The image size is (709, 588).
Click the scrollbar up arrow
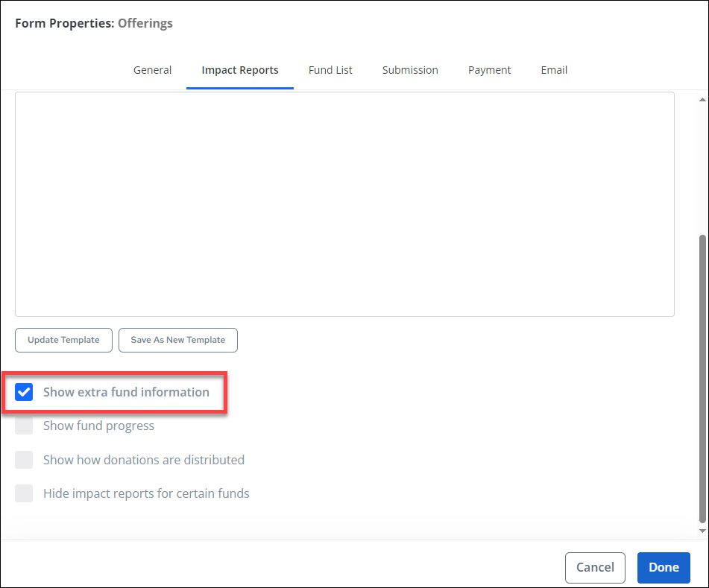(702, 99)
